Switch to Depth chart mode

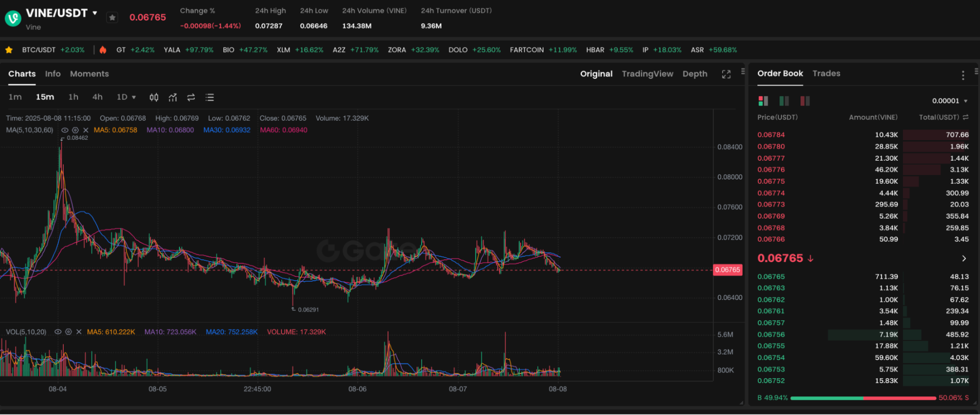pos(695,74)
